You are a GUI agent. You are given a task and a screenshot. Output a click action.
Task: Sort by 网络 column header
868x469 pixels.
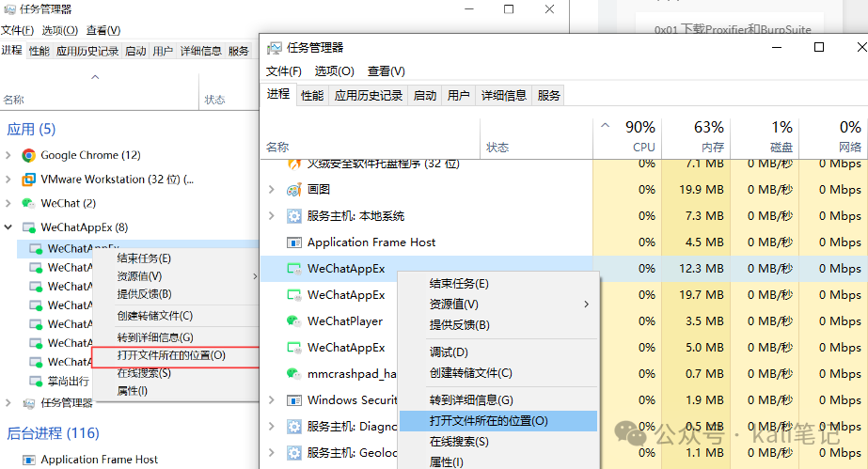833,138
